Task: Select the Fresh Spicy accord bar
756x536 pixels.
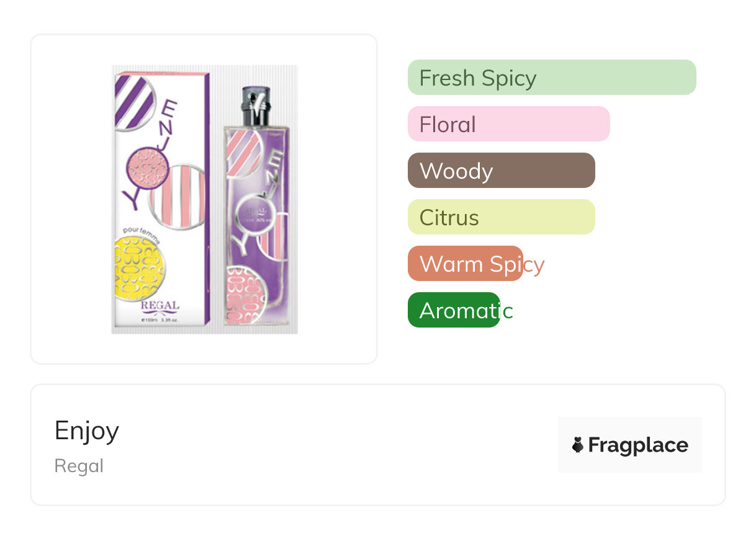Action: click(x=551, y=78)
